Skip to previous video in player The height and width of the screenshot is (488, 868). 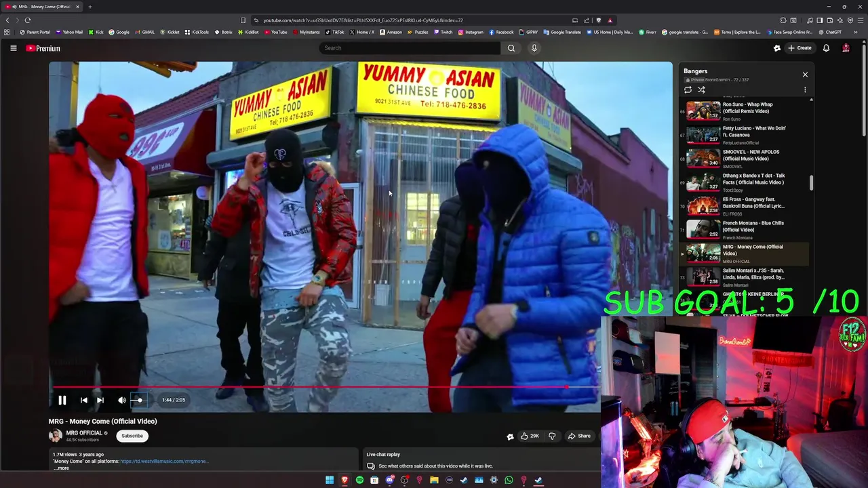pos(83,401)
